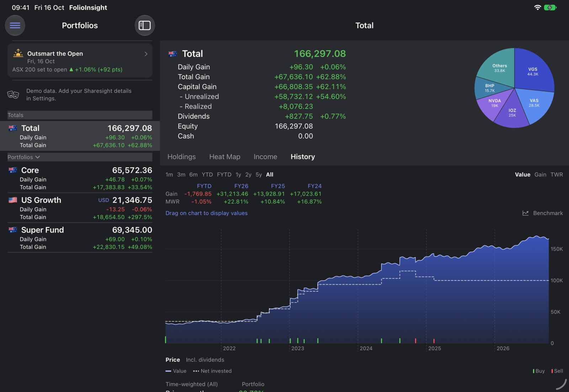Viewport: 569px width, 392px height.
Task: Switch to the Income tab
Action: 265,157
